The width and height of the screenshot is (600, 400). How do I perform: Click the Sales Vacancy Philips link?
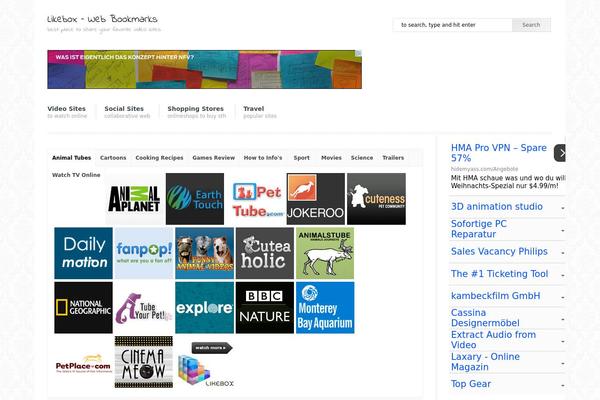[x=499, y=251]
